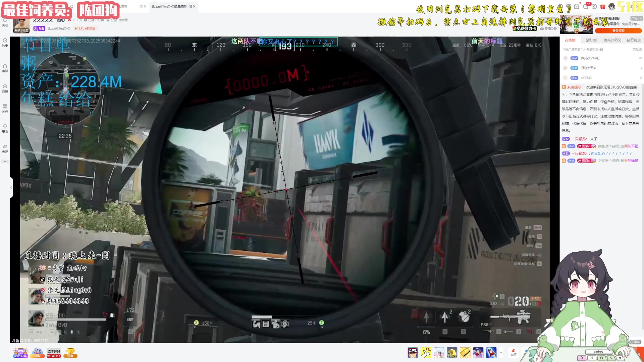644x362 pixels.
Task: Open rank 3 user sd0633
Action: pos(586,78)
